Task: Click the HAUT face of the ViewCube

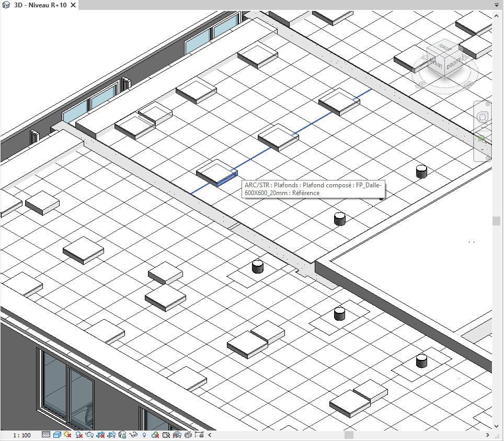Action: (444, 46)
